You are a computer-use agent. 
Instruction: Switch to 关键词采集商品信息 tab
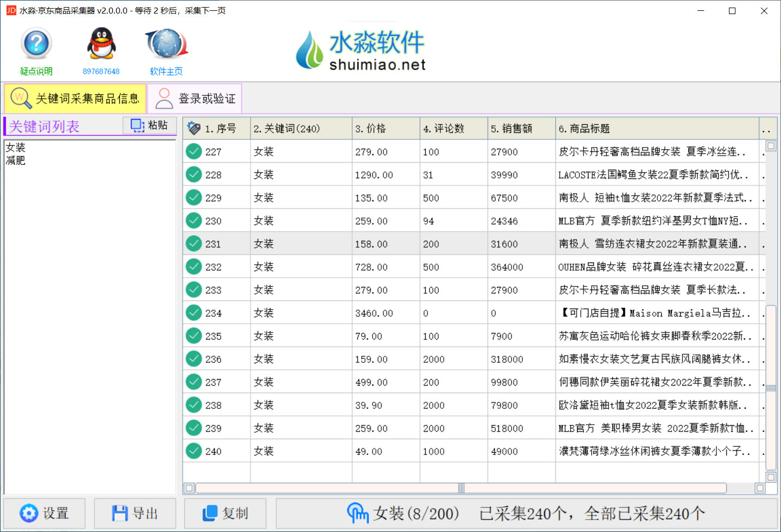pos(75,99)
